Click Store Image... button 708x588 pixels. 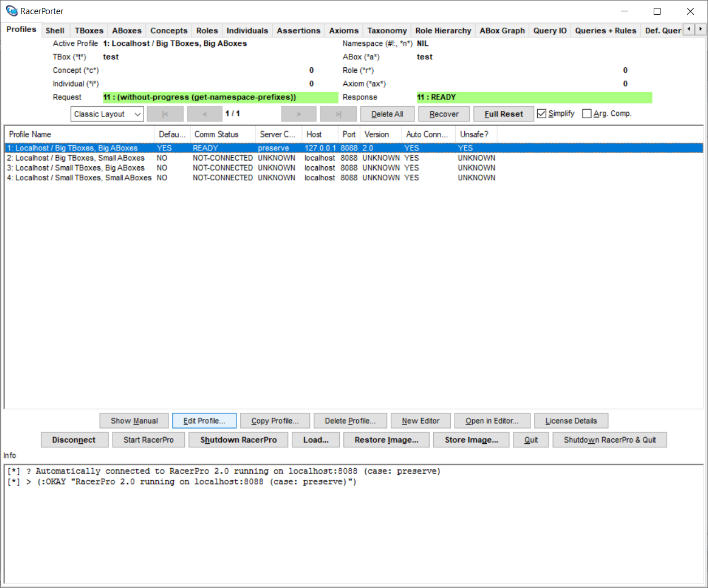[471, 440]
